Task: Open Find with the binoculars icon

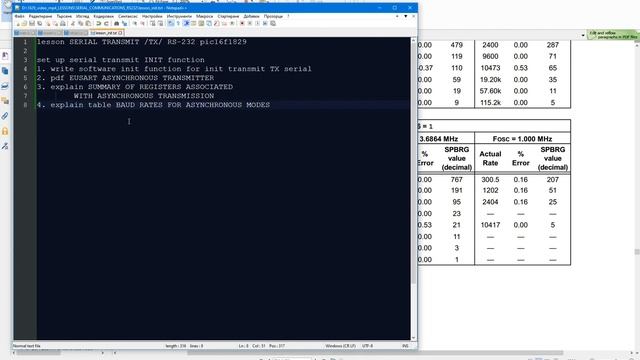Action: [116, 24]
